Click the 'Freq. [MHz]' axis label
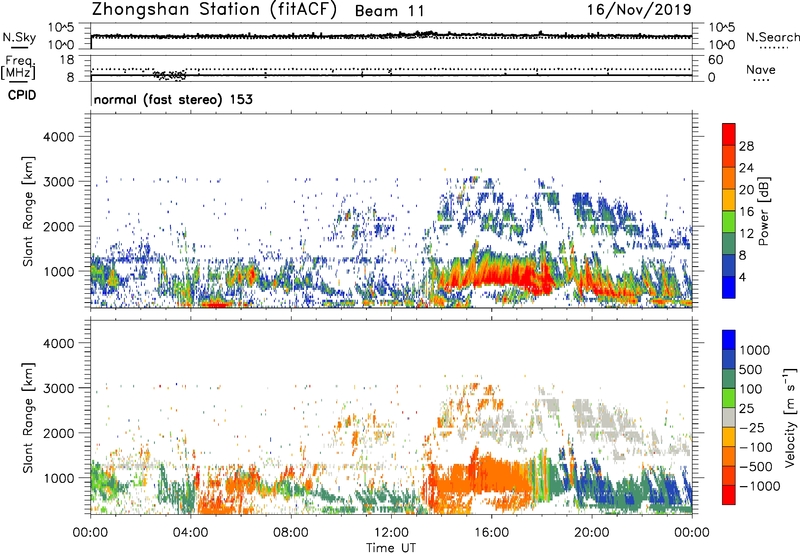Viewport: 800px width, 554px height. [18, 68]
